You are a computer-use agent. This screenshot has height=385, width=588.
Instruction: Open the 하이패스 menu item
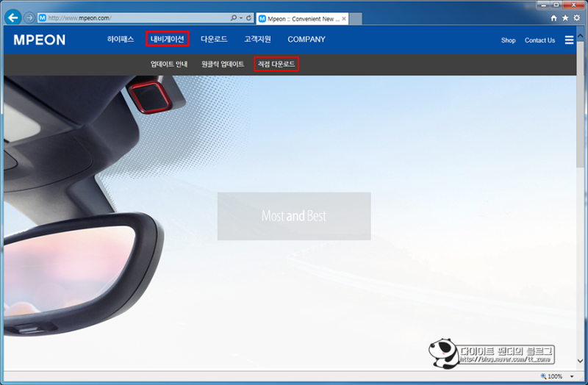(x=121, y=40)
